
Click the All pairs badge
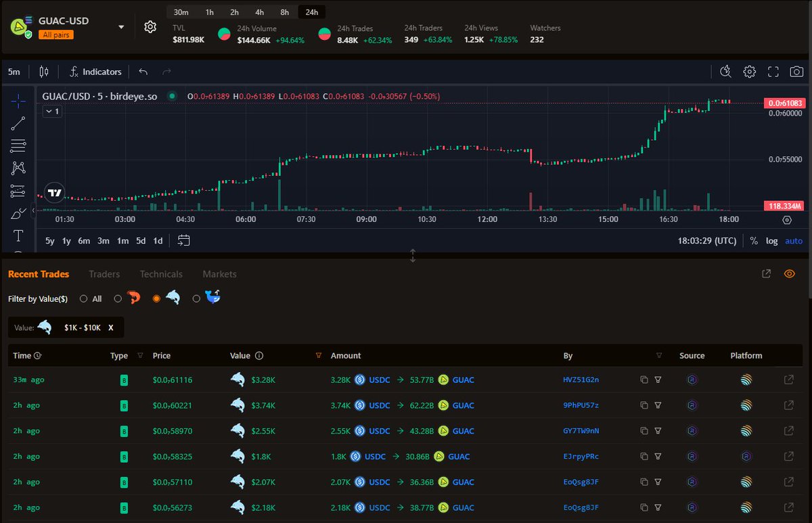coord(56,35)
